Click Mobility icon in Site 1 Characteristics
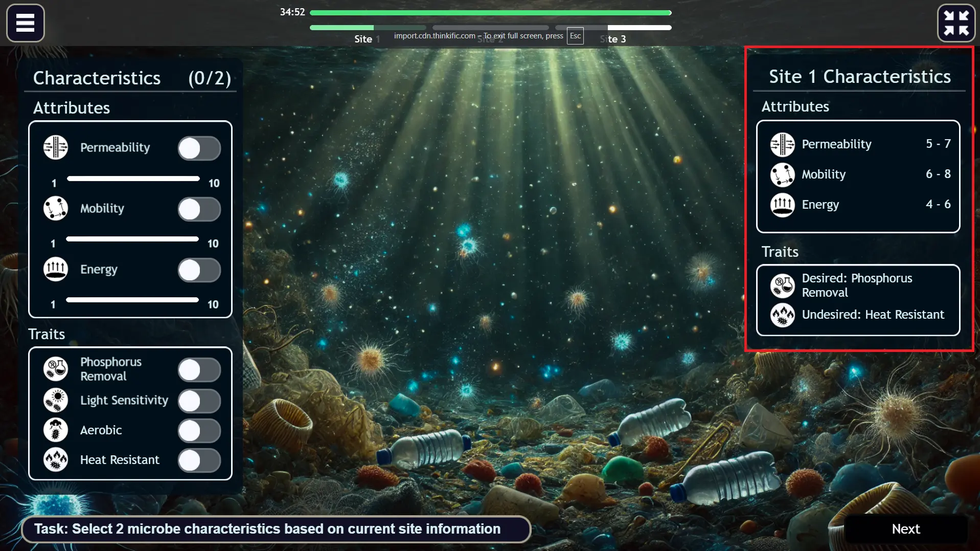 click(x=782, y=174)
